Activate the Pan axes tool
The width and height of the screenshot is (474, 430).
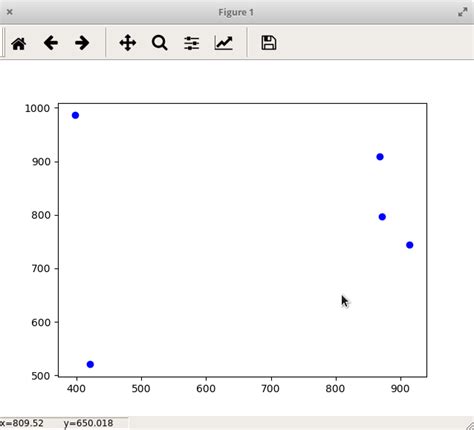click(x=128, y=43)
